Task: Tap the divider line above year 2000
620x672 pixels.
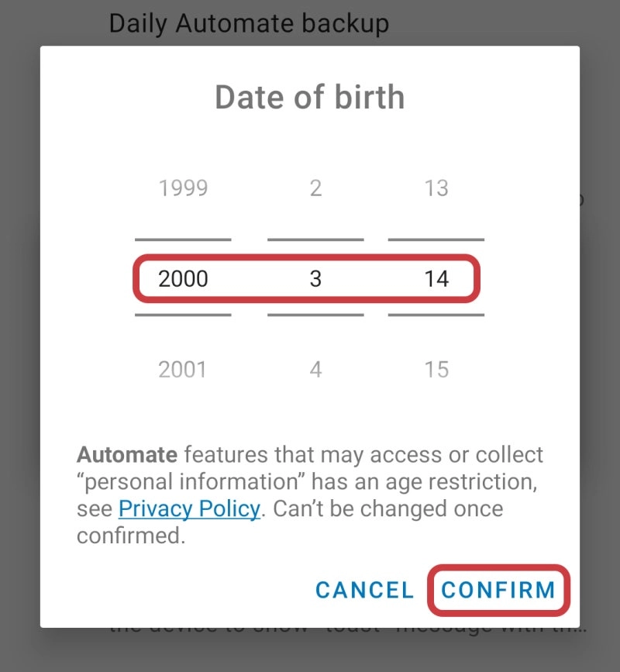Action: (x=183, y=240)
